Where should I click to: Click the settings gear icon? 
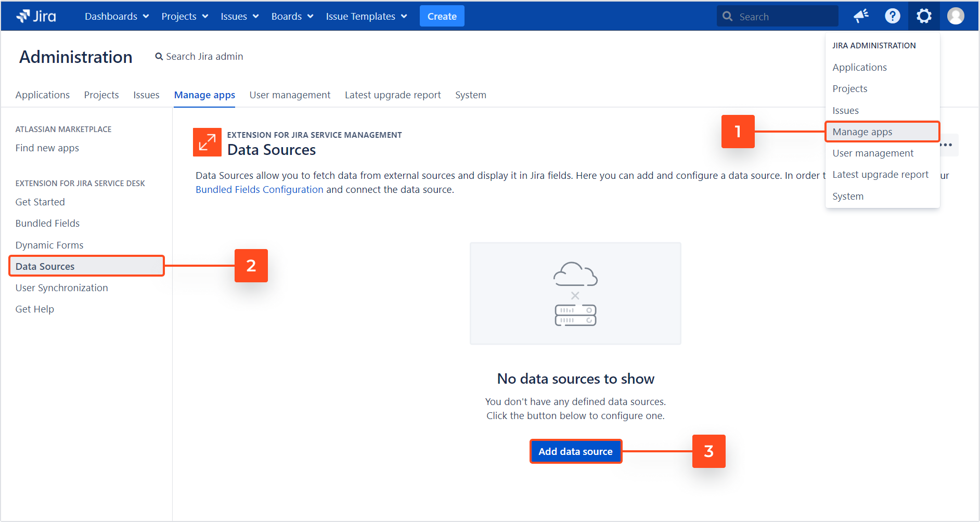point(924,16)
